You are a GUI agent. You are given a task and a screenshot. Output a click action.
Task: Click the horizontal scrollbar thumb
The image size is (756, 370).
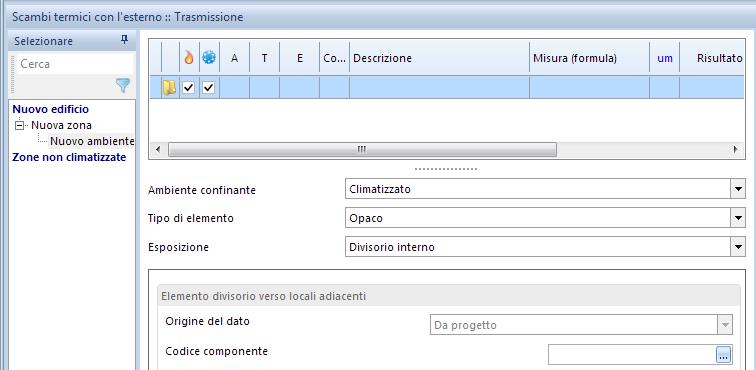(362, 150)
